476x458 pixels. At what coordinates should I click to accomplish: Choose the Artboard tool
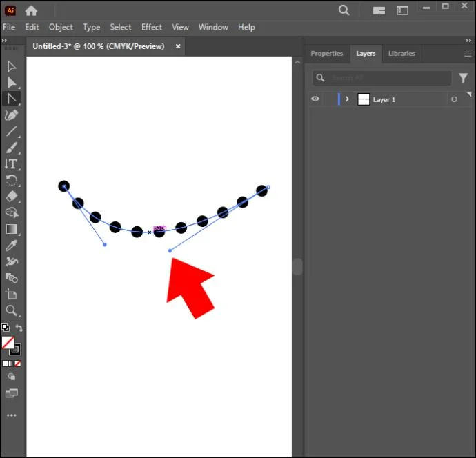pyautogui.click(x=12, y=294)
